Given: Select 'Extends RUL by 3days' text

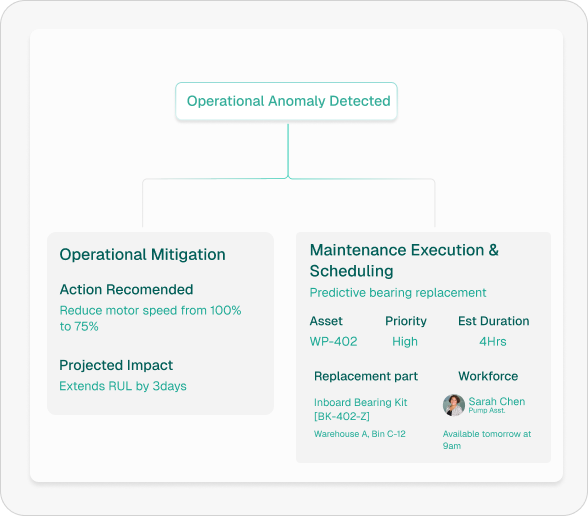Looking at the screenshot, I should click(123, 386).
